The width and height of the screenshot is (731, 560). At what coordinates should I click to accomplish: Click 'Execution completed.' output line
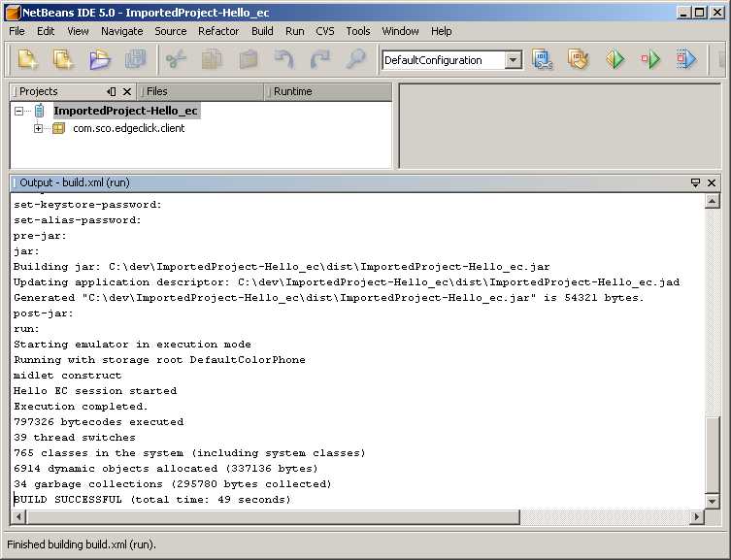pyautogui.click(x=81, y=407)
